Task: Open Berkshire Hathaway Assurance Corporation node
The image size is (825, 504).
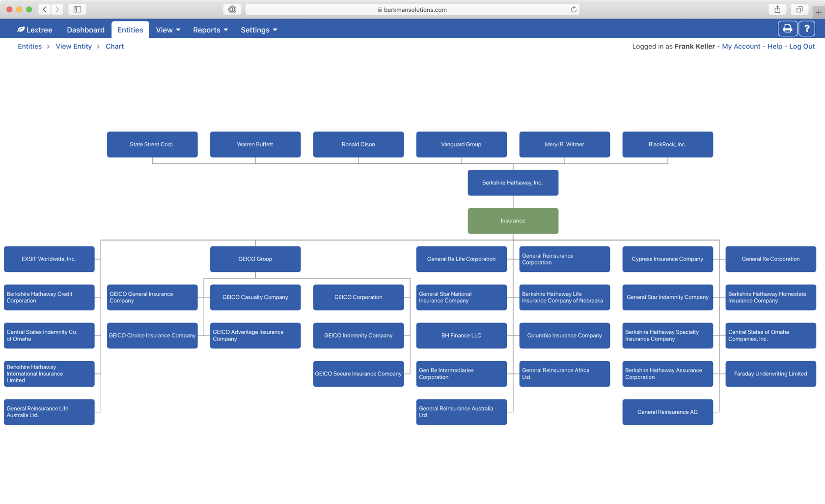Action: tap(668, 374)
